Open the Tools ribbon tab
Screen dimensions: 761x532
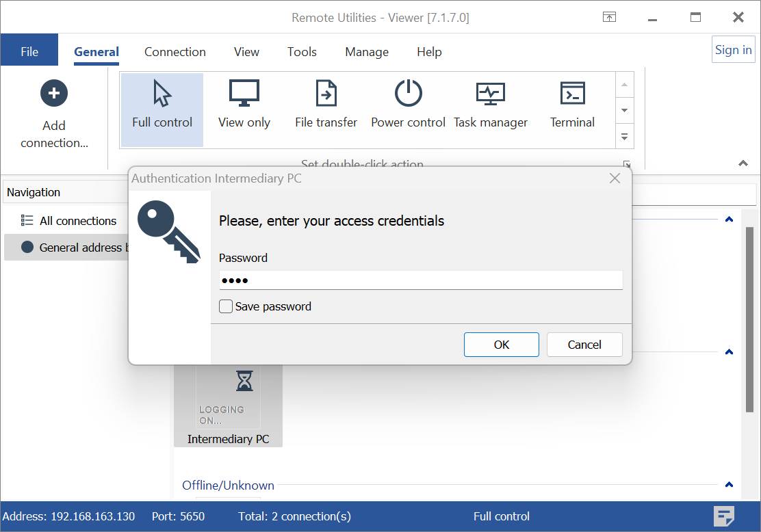point(302,52)
